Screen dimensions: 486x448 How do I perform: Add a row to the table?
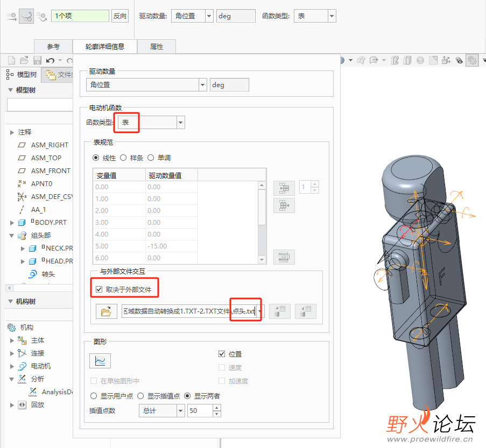[284, 188]
